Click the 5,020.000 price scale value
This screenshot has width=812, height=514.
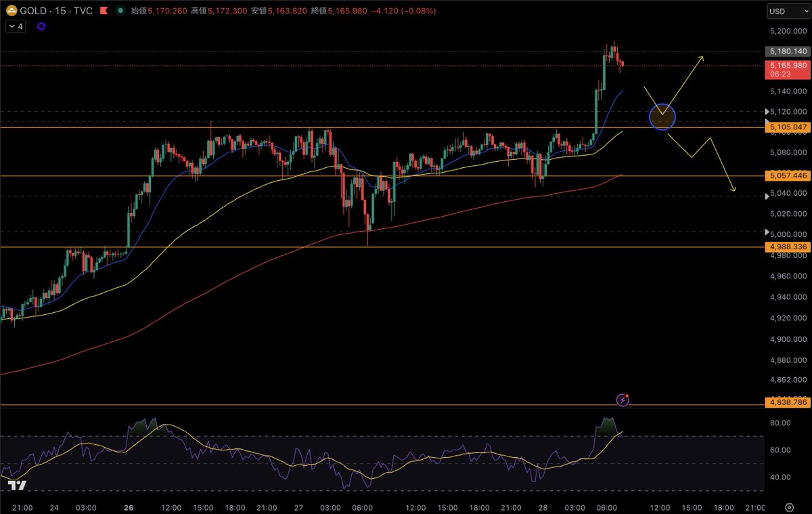(788, 213)
